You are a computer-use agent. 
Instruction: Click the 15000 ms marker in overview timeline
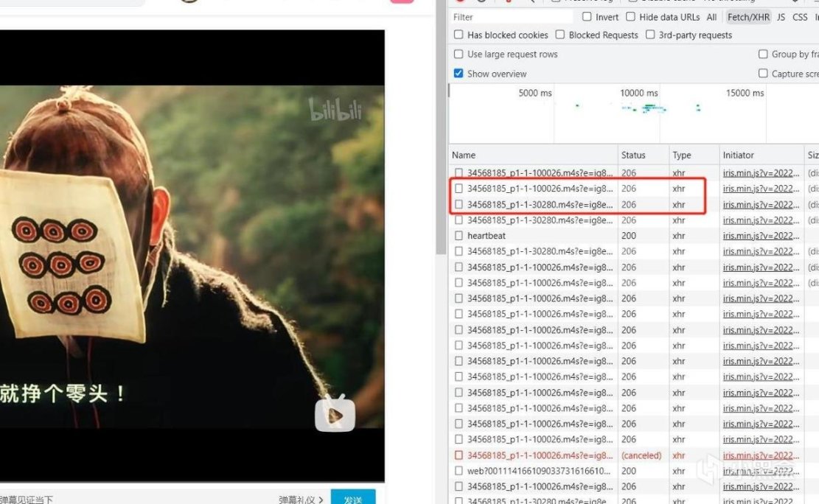click(x=745, y=93)
